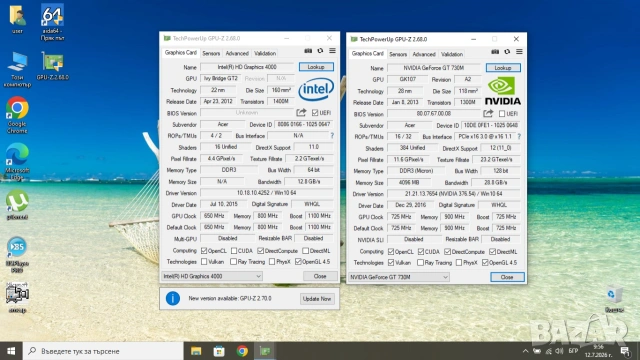Select Graphics Card tab in NVIDIA window
Viewport: 640px width, 360px height.
[367, 53]
